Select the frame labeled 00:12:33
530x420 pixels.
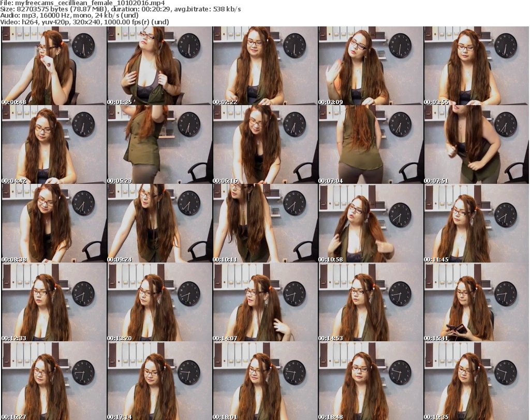click(54, 302)
